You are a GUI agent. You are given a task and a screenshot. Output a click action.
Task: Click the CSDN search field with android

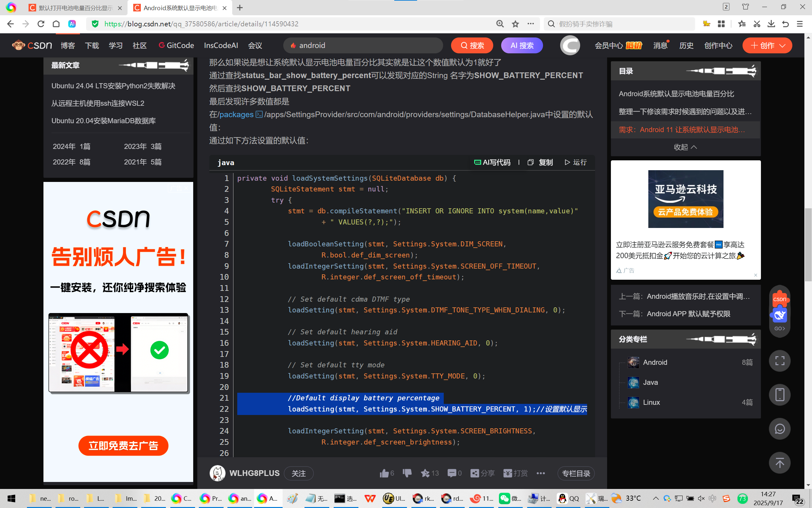(363, 45)
